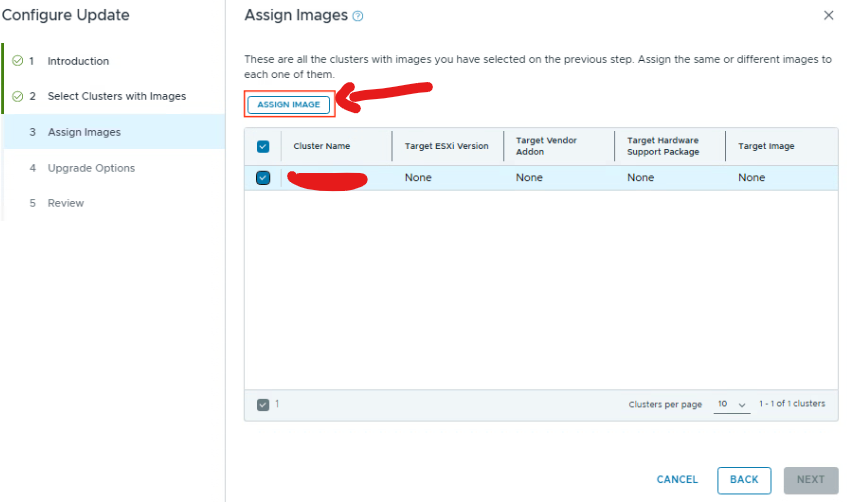This screenshot has width=847, height=503.
Task: Close the Assign Images dialog
Action: coord(828,15)
